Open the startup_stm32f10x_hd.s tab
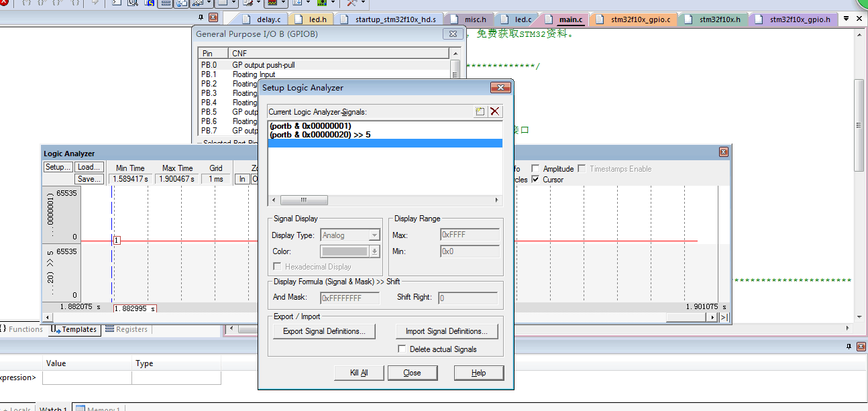Viewport: 868px width, 411px height. click(389, 19)
